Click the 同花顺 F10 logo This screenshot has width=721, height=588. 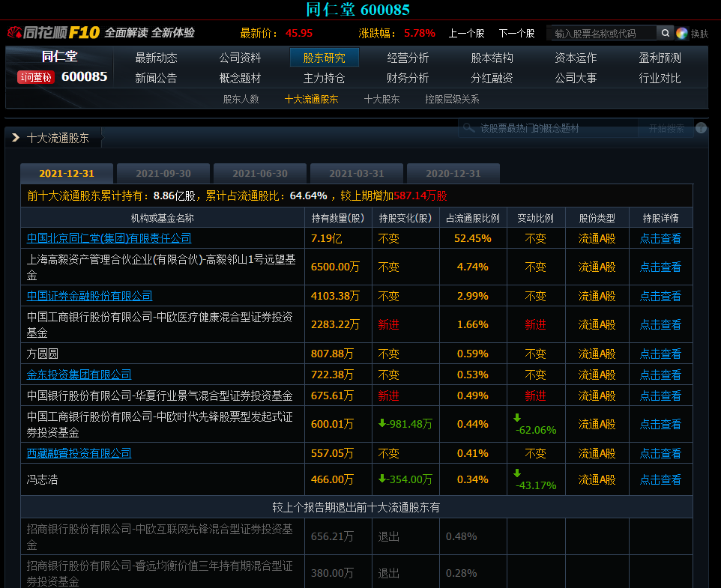click(x=53, y=32)
